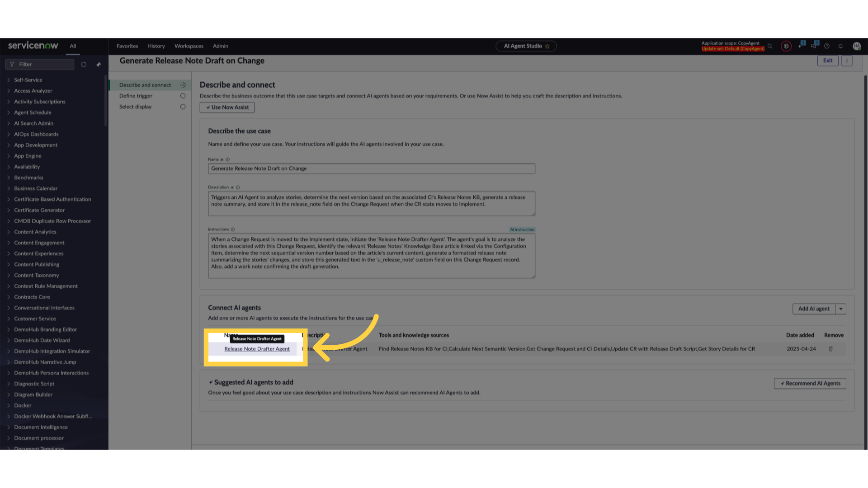
Task: Select the Describe and connect step
Action: 145,85
